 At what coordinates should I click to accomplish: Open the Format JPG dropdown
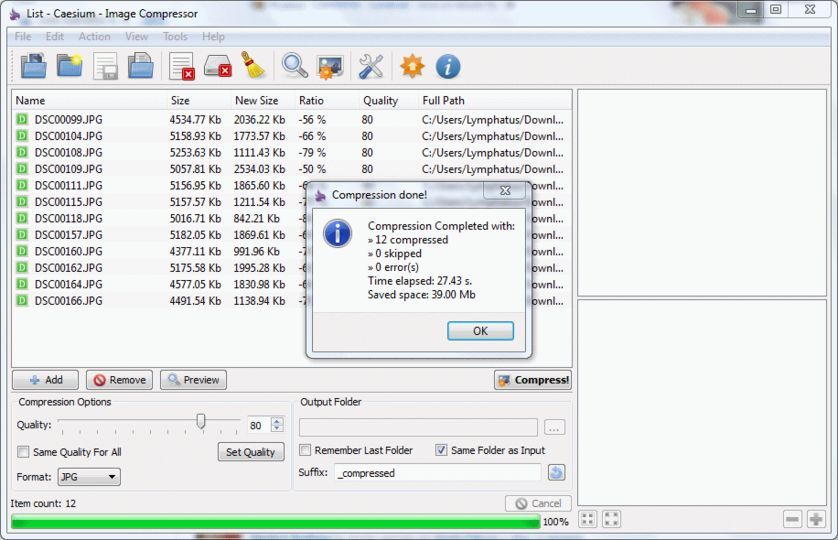89,476
